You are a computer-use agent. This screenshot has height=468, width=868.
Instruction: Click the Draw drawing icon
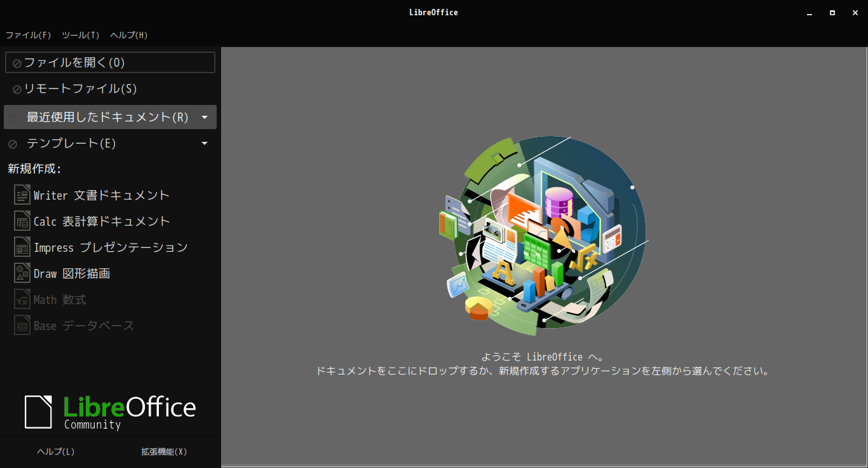22,273
